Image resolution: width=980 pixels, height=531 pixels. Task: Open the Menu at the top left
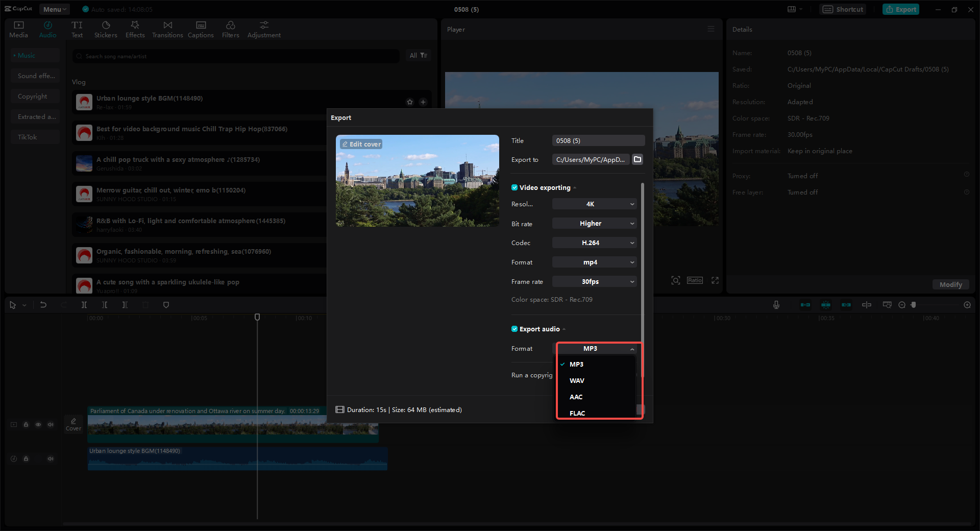(54, 9)
